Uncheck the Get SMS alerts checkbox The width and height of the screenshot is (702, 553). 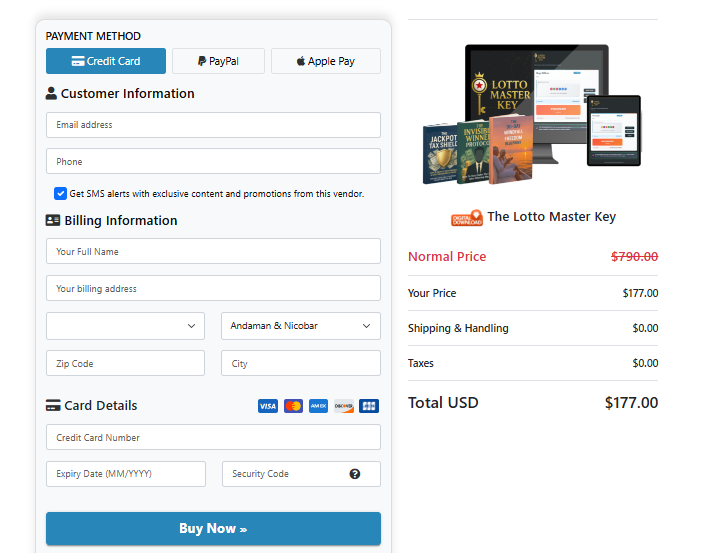point(61,194)
